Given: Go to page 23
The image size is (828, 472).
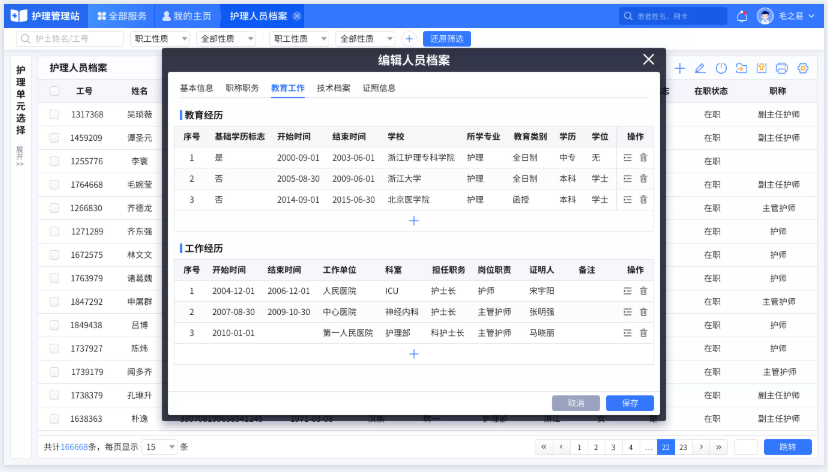Looking at the screenshot, I should pos(683,447).
